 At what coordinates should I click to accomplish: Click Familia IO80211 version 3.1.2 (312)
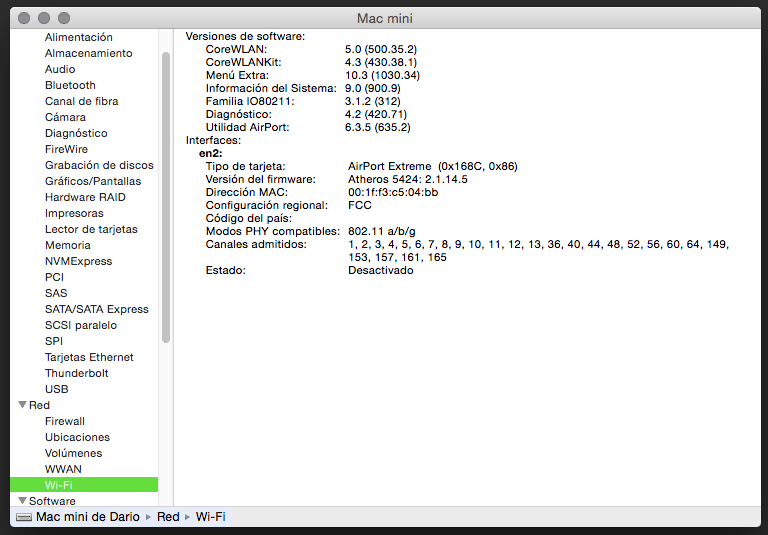point(372,101)
